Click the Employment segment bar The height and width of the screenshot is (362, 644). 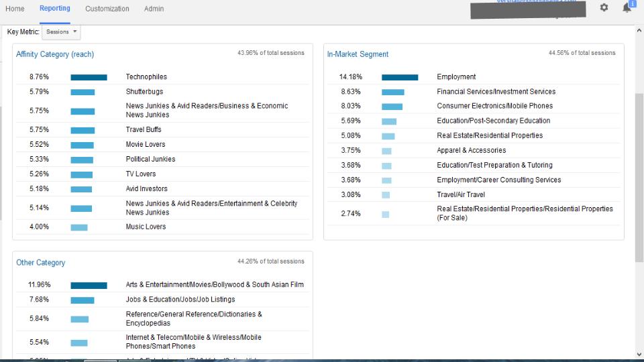[400, 77]
